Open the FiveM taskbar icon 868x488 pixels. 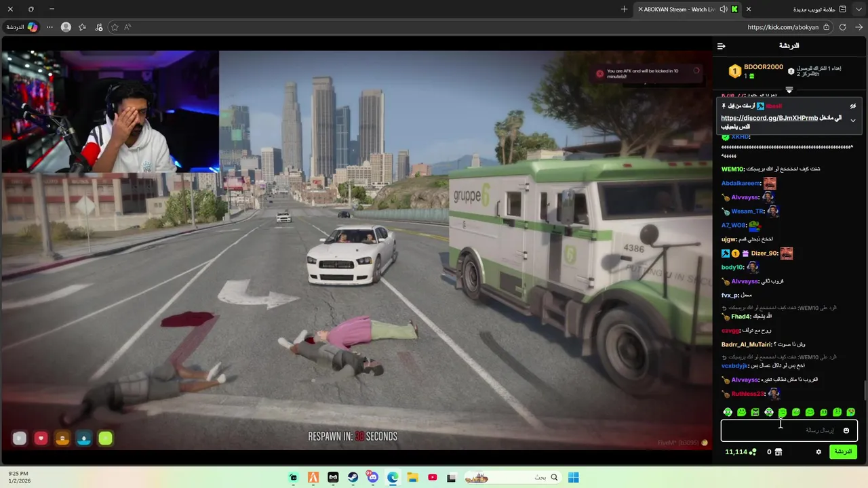tap(313, 477)
